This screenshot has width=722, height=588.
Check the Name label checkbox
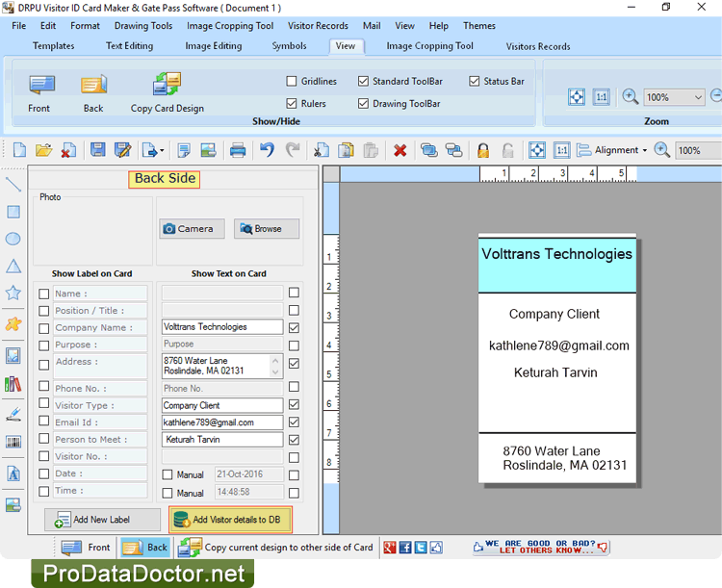[x=43, y=294]
